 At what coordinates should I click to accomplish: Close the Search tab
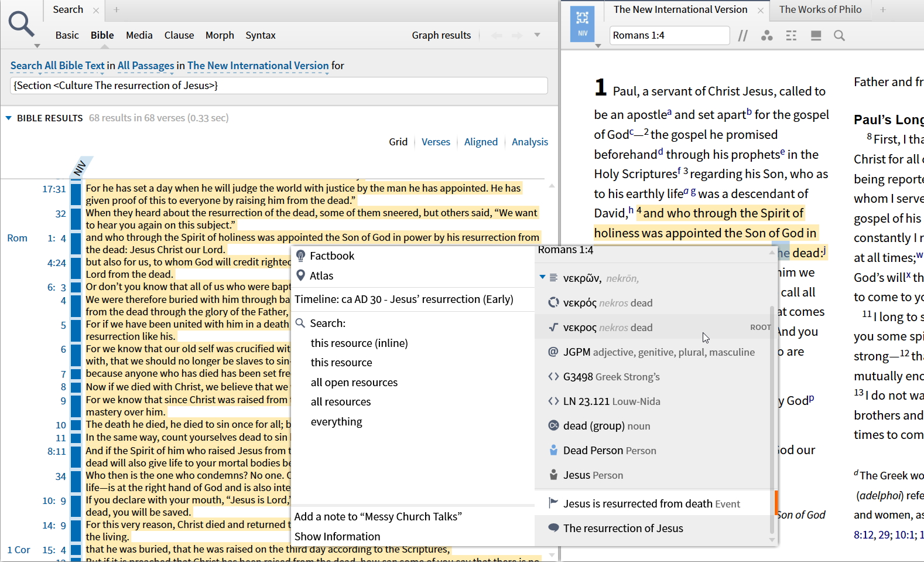click(x=96, y=10)
